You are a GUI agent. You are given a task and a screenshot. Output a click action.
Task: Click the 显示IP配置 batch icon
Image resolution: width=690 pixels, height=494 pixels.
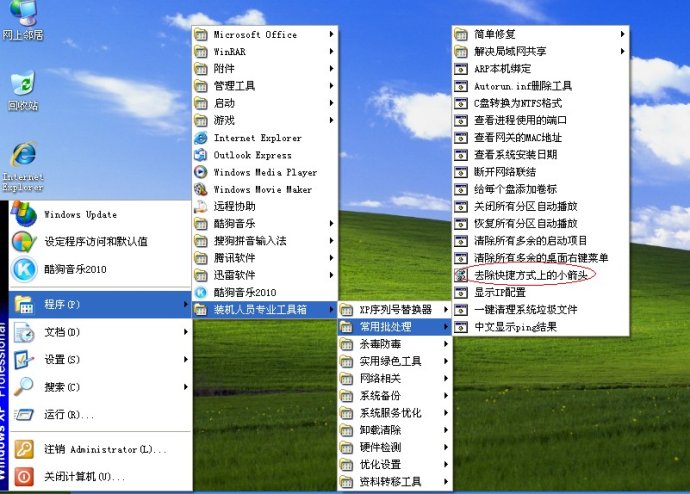[461, 293]
